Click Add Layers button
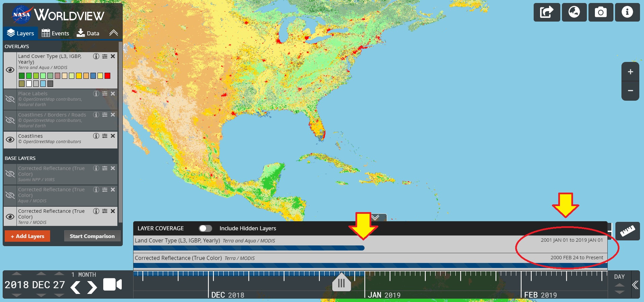 pyautogui.click(x=27, y=236)
